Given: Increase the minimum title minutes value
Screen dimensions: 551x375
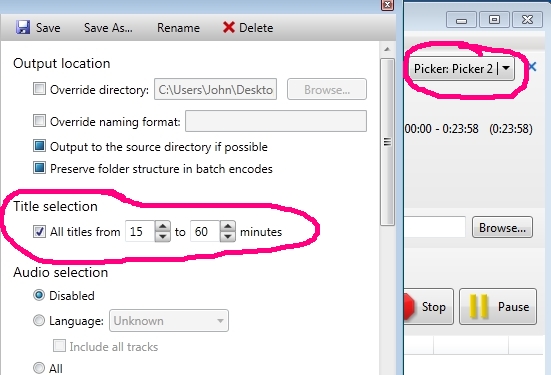Looking at the screenshot, I should click(x=162, y=226).
